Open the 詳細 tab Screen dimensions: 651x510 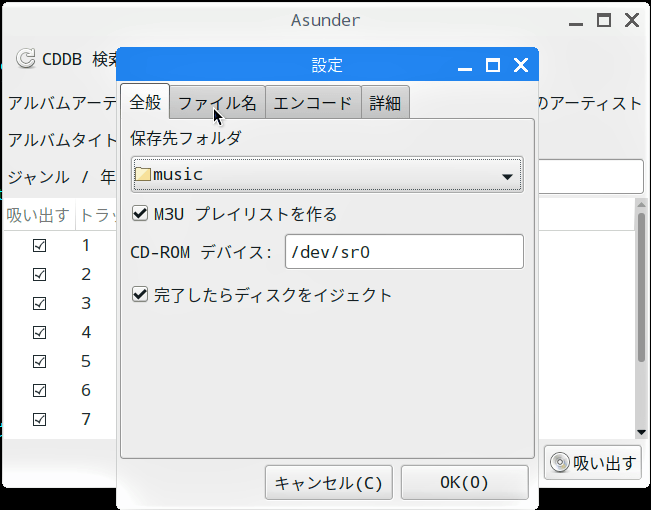[x=385, y=103]
